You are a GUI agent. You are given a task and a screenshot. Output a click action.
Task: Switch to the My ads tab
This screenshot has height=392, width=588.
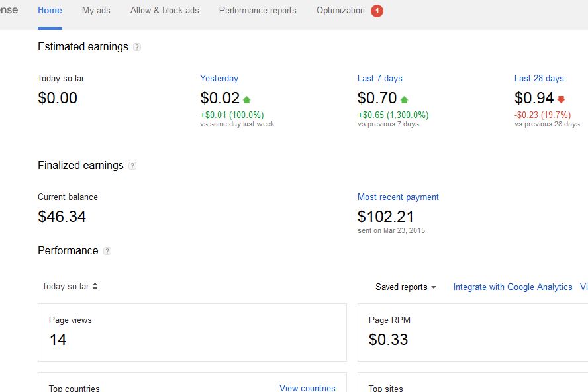pyautogui.click(x=96, y=11)
